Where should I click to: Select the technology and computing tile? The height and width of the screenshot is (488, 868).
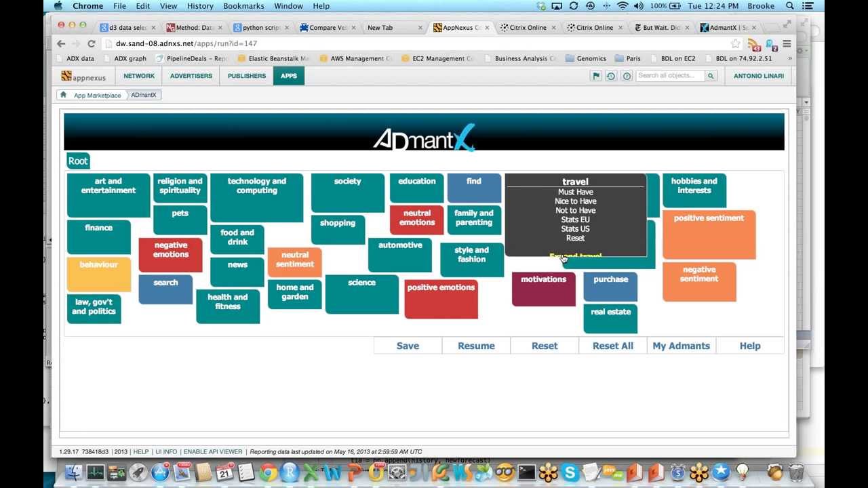click(257, 198)
